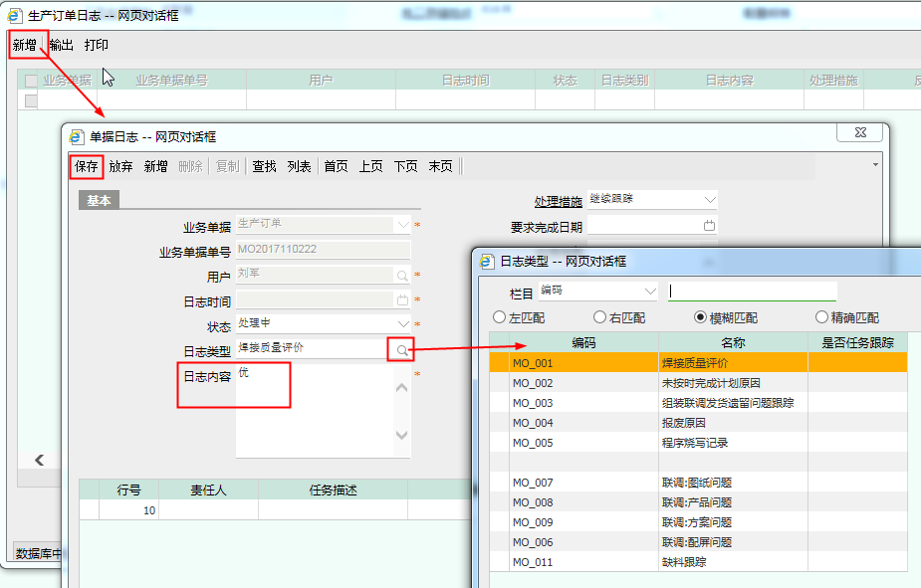This screenshot has height=588, width=921.
Task: Expand the 状态 dropdown
Action: [402, 324]
